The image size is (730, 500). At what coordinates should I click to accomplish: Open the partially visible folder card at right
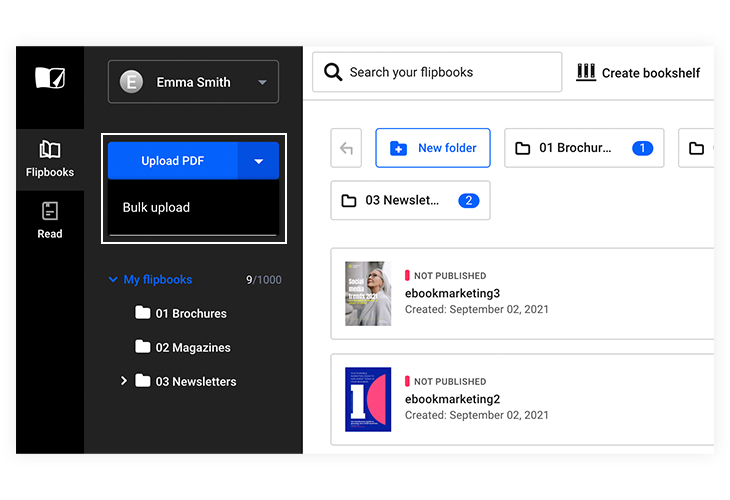point(696,148)
